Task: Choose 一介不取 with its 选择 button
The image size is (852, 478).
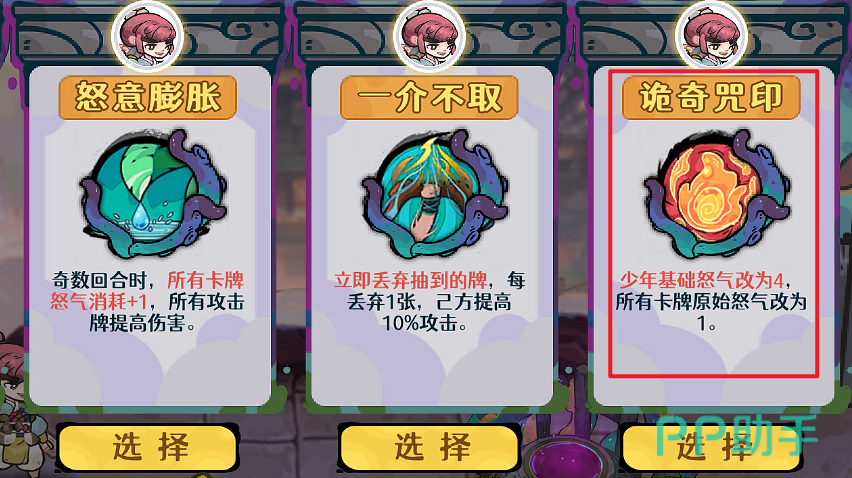Action: 430,447
